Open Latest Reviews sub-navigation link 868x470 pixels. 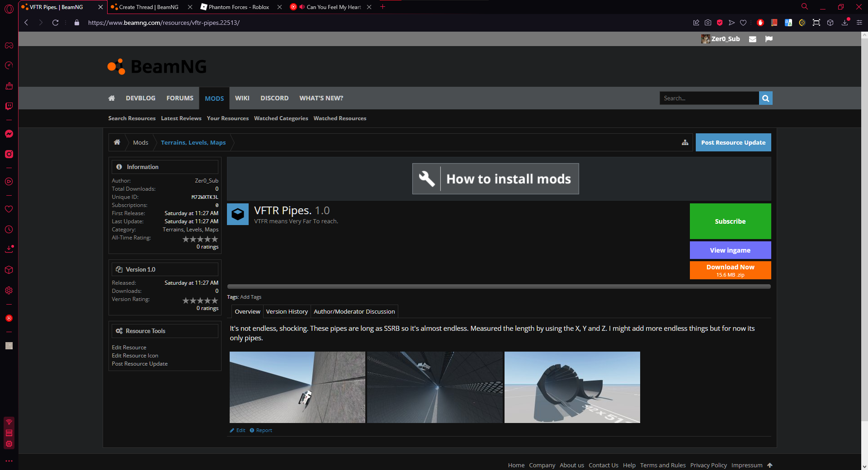(x=181, y=118)
